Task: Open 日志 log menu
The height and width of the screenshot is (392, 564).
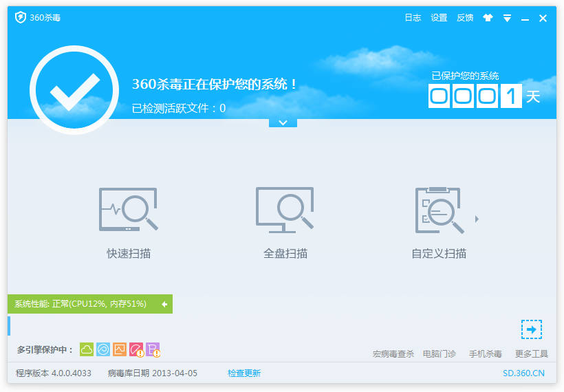Action: (413, 18)
